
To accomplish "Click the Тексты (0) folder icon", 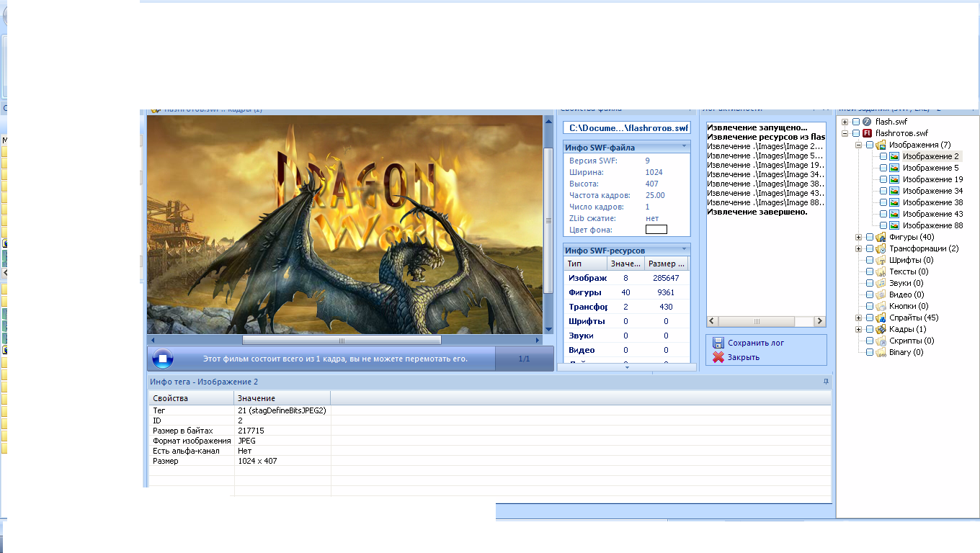I will pyautogui.click(x=881, y=271).
